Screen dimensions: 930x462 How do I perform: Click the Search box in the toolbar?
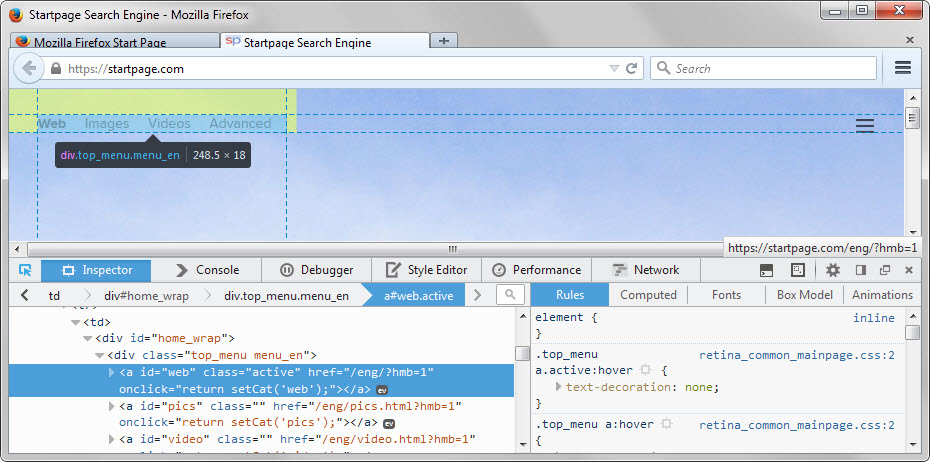click(763, 69)
